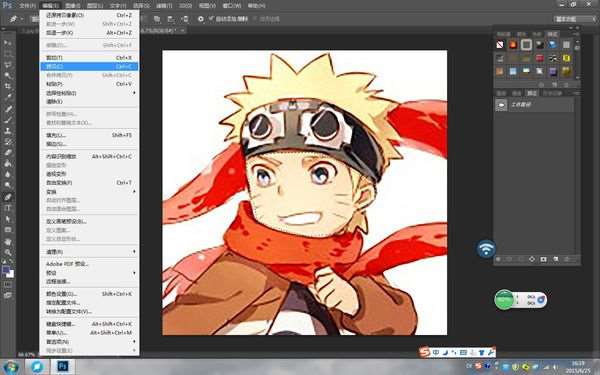Expand the 首选项 submenu
This screenshot has height=375, width=600.
click(x=134, y=341)
